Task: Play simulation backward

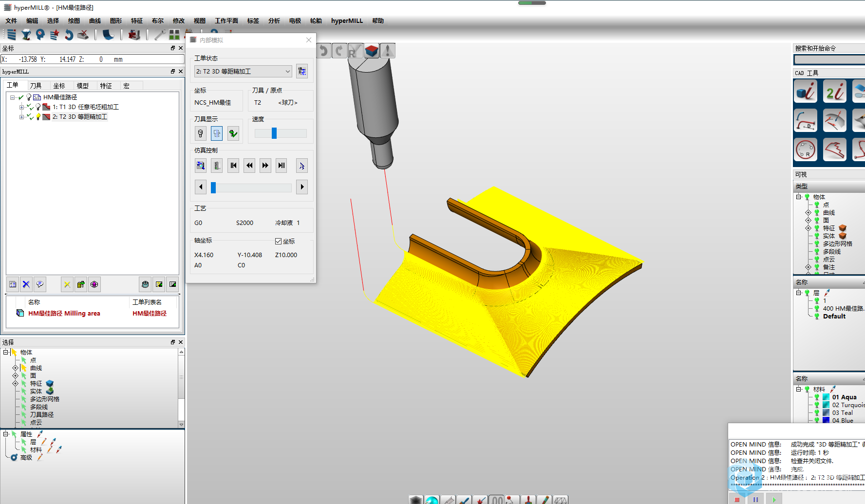Action: pos(249,166)
